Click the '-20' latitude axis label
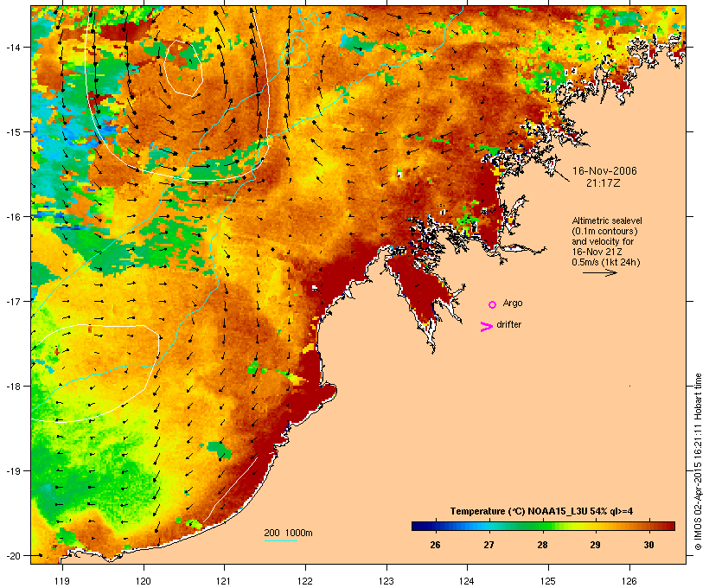709x588 pixels. (x=12, y=555)
